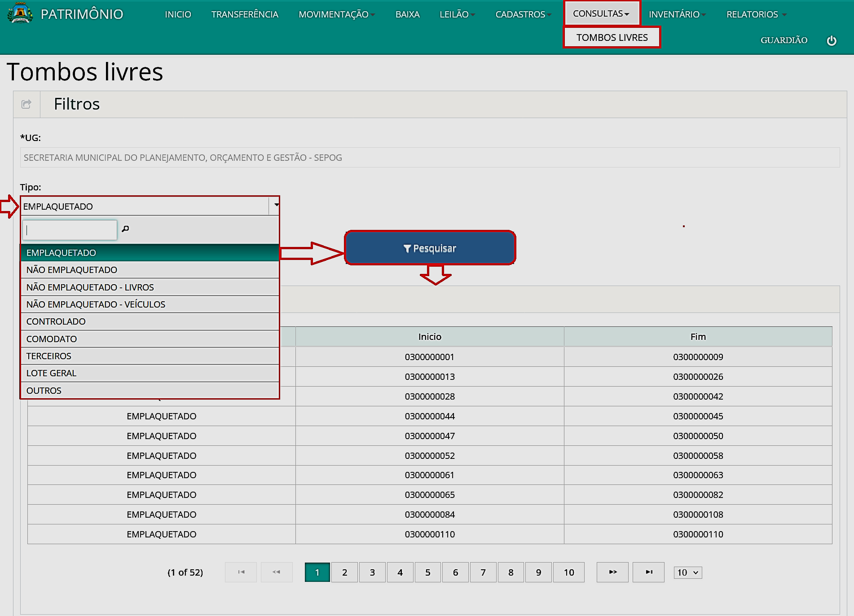Viewport: 854px width, 616px height.
Task: Go to page 6
Action: click(x=455, y=572)
